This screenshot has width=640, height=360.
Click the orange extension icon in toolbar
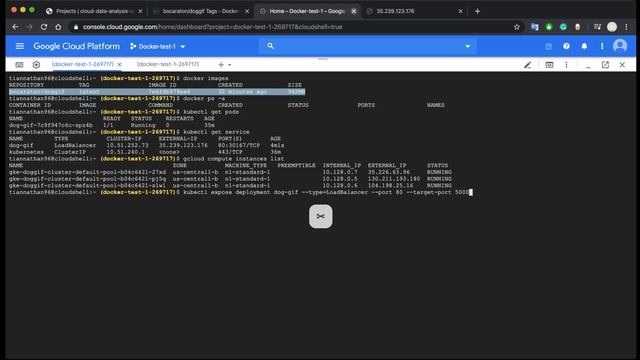(578, 27)
